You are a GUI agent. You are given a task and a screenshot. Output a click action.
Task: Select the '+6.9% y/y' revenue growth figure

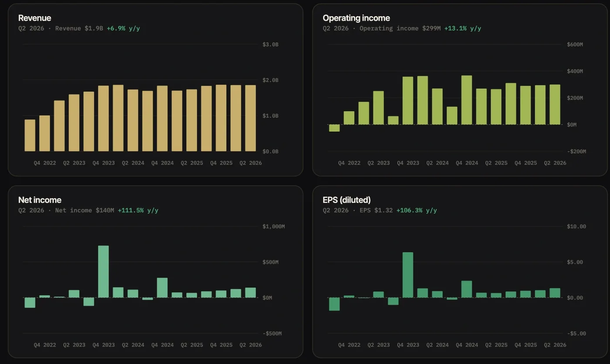(123, 28)
